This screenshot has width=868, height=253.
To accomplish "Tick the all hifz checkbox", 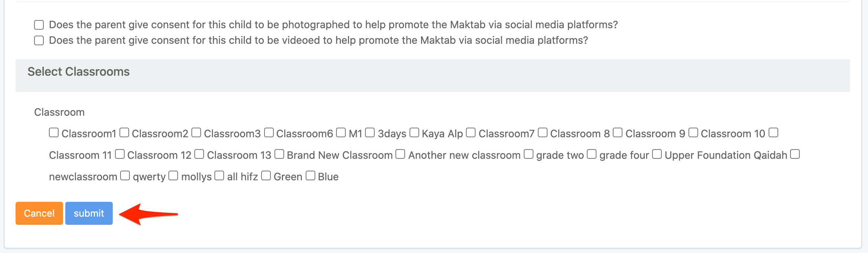I will click(219, 176).
